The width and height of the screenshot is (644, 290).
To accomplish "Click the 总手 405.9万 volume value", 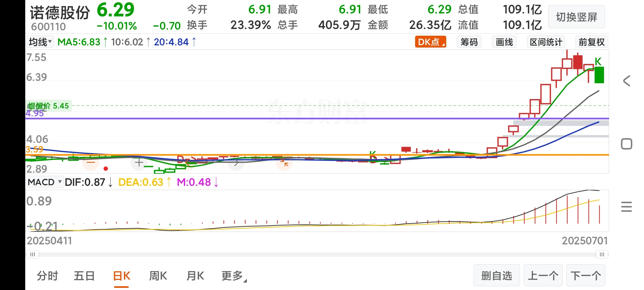I will tap(339, 25).
